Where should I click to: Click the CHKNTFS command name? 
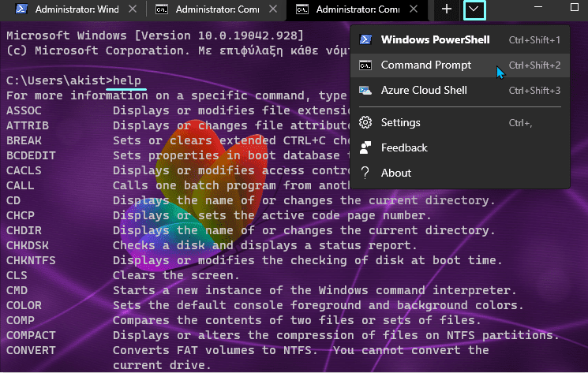[x=31, y=260]
